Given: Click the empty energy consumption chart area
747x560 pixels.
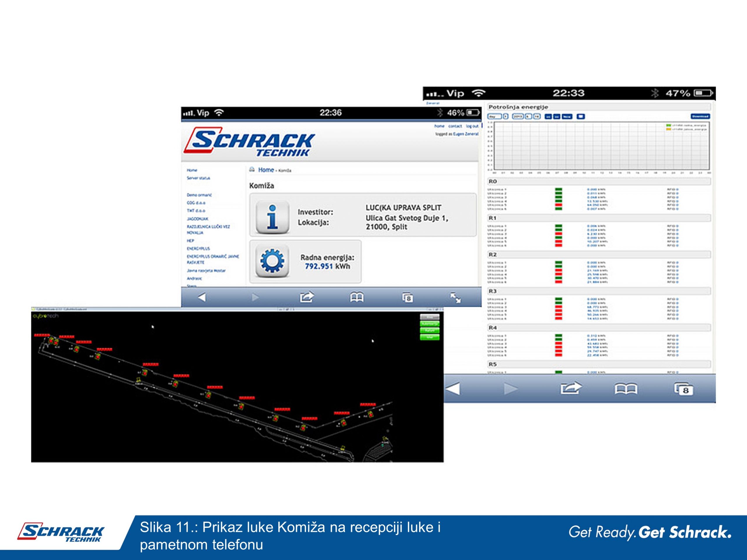Looking at the screenshot, I should click(x=601, y=146).
